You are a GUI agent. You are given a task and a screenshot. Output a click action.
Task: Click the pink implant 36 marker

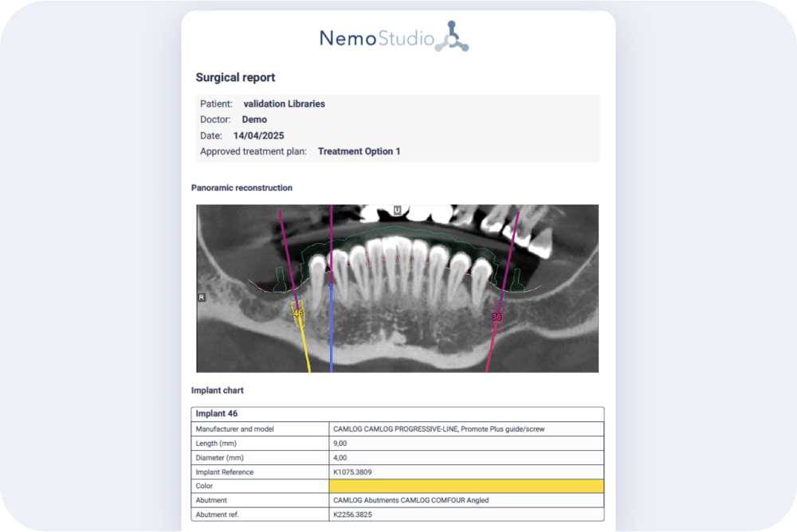(497, 316)
